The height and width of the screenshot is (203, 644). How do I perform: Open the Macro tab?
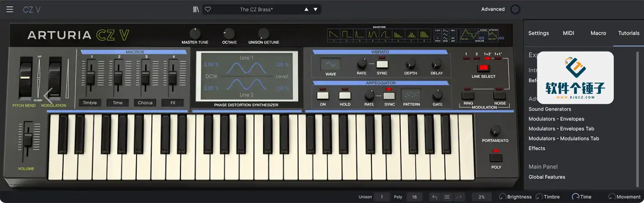click(598, 33)
